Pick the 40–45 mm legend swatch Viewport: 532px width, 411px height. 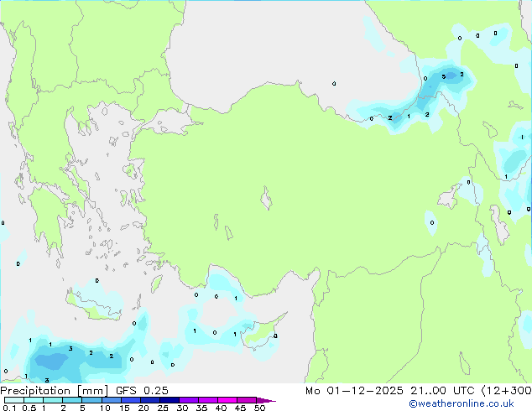pos(227,400)
